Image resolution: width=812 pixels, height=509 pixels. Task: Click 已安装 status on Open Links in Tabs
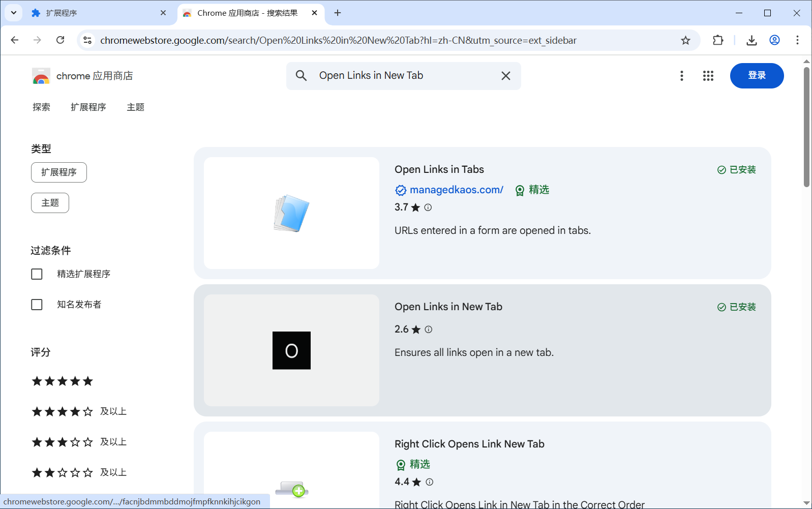point(737,170)
